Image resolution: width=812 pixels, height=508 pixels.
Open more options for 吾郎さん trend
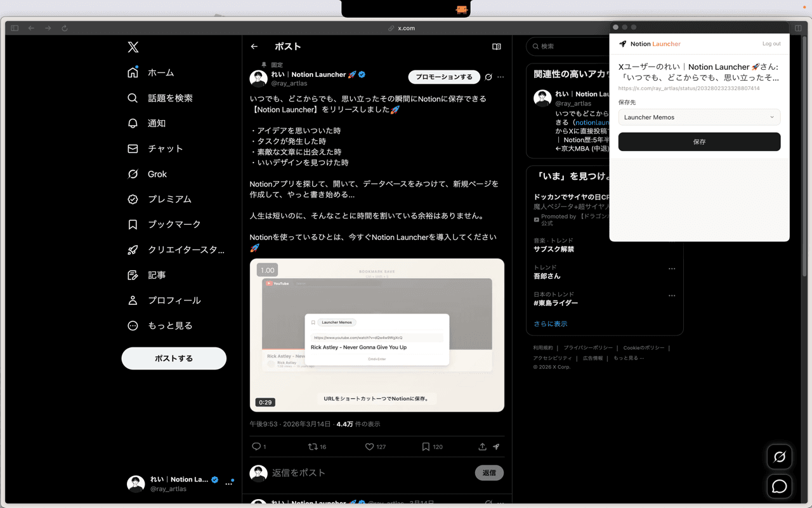click(672, 269)
